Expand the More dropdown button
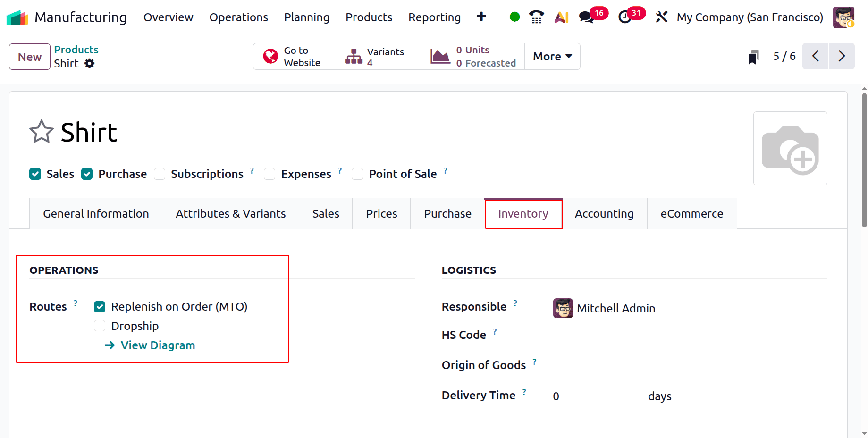 [x=552, y=56]
